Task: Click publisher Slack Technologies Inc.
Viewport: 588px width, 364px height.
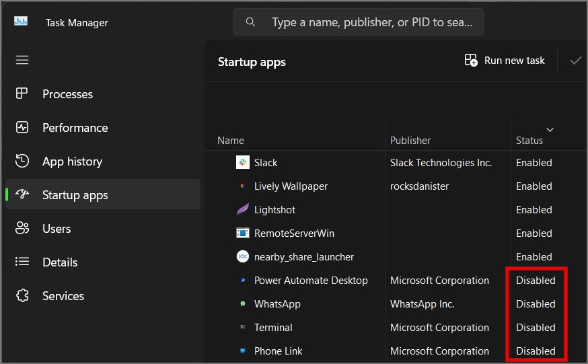Action: coord(441,162)
